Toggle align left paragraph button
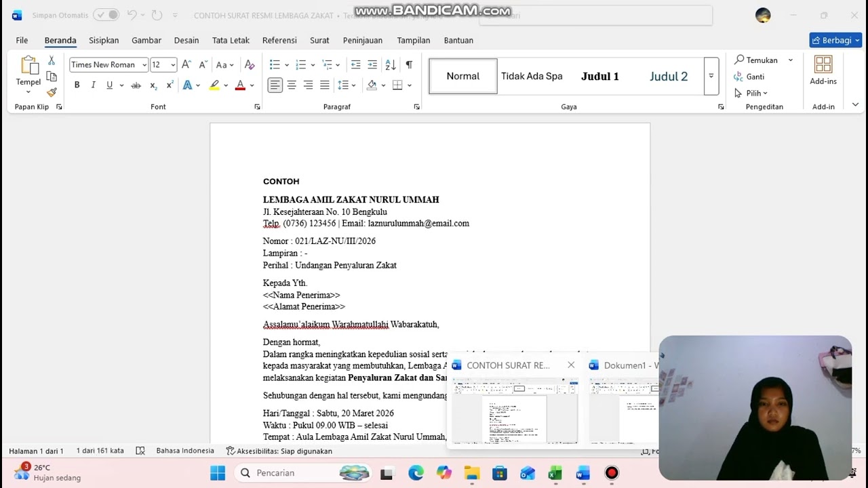Image resolution: width=868 pixels, height=488 pixels. [275, 85]
